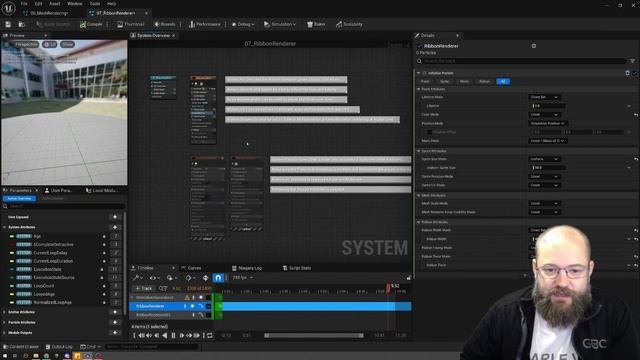The width and height of the screenshot is (640, 360).
Task: Click the Apply Scratch toolbar button
Action: (53, 24)
